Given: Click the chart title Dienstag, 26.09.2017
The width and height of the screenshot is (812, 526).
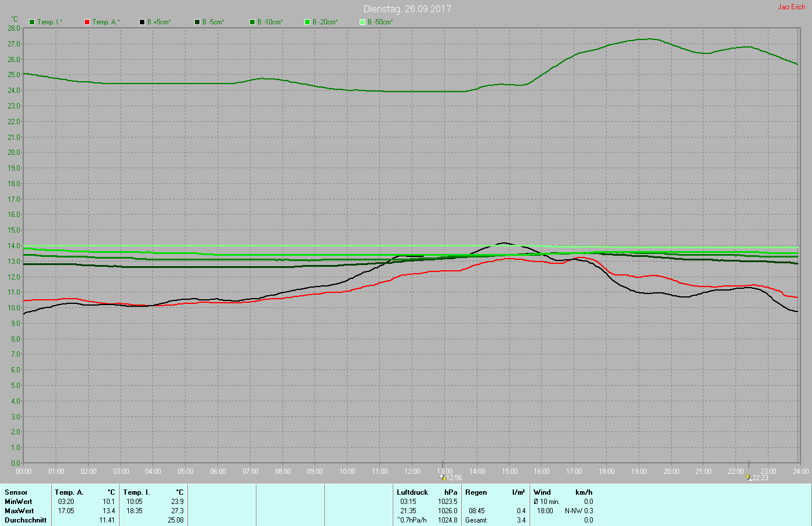Looking at the screenshot, I should click(x=407, y=9).
